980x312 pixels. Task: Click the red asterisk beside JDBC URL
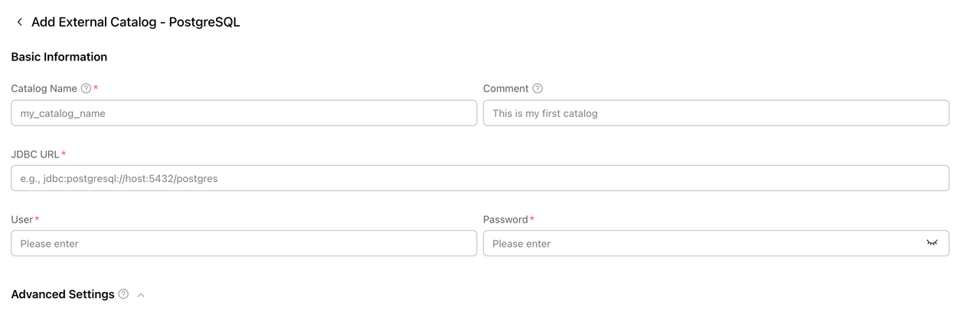click(x=64, y=154)
